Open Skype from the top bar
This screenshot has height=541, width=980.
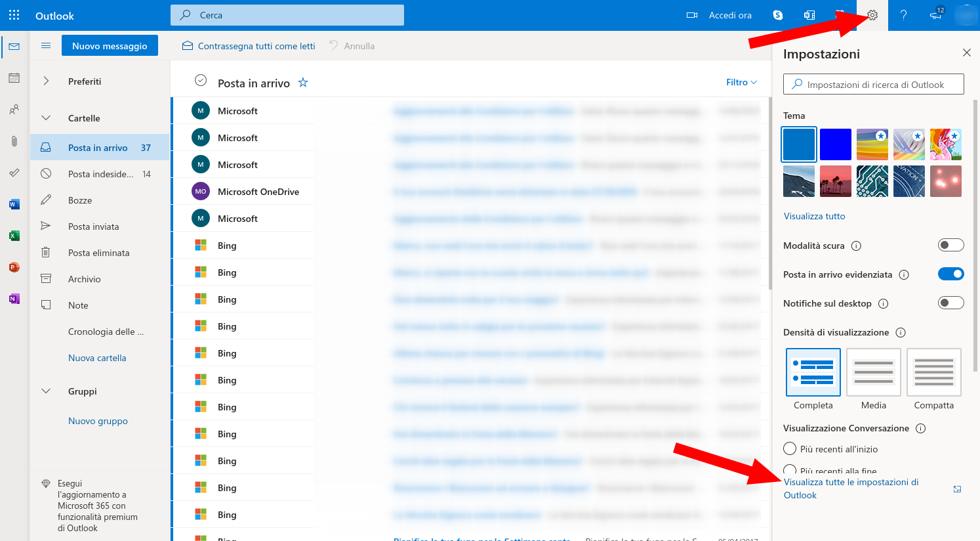click(778, 15)
